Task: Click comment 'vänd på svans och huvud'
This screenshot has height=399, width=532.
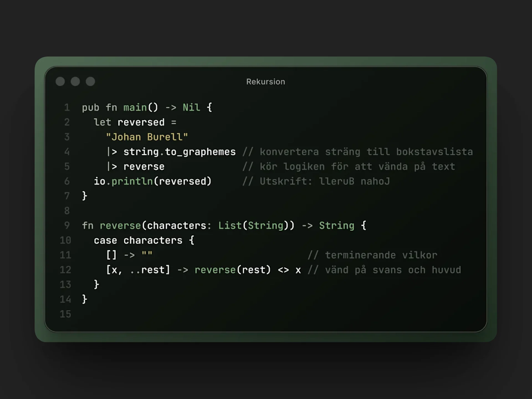Action: (393, 270)
